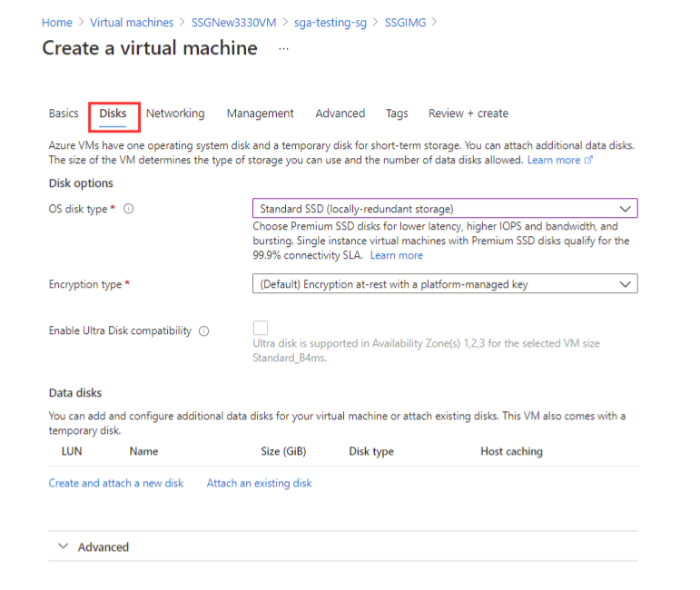Image resolution: width=700 pixels, height=590 pixels.
Task: Click Attach an existing disk link
Action: point(259,483)
